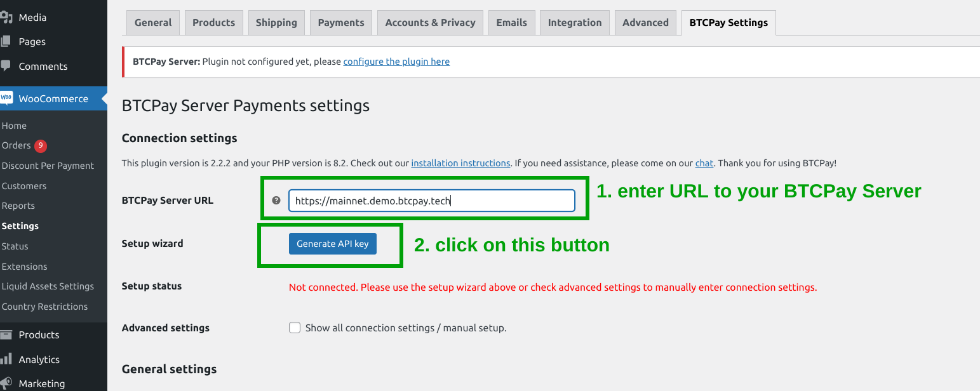Enable the show all connection settings checkbox

click(x=295, y=328)
